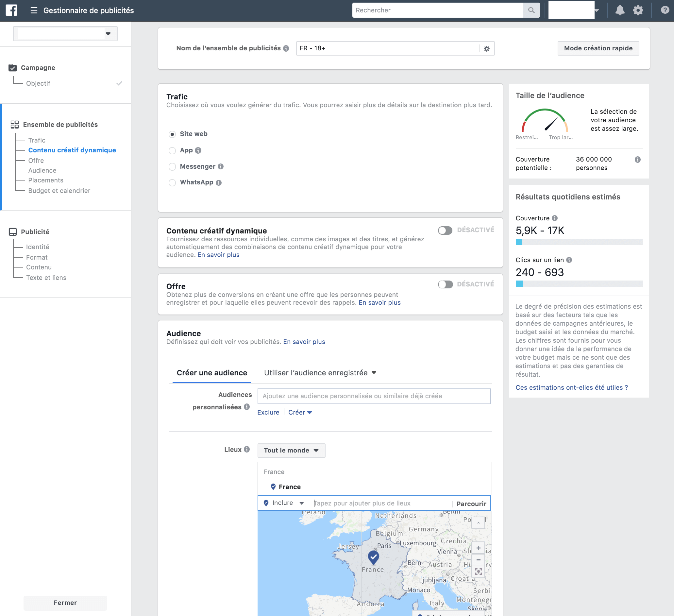Zoom in on the map
The height and width of the screenshot is (616, 674).
point(478,548)
